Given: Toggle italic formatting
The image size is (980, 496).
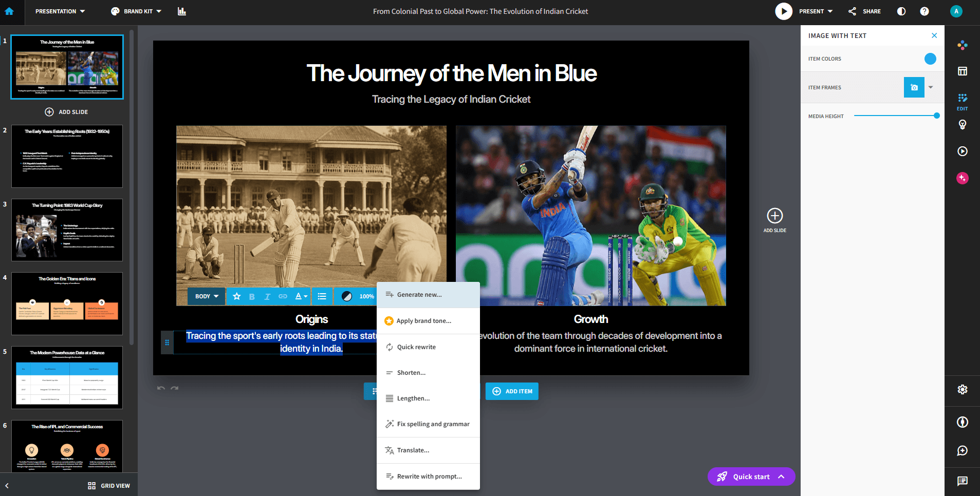Looking at the screenshot, I should [x=267, y=296].
